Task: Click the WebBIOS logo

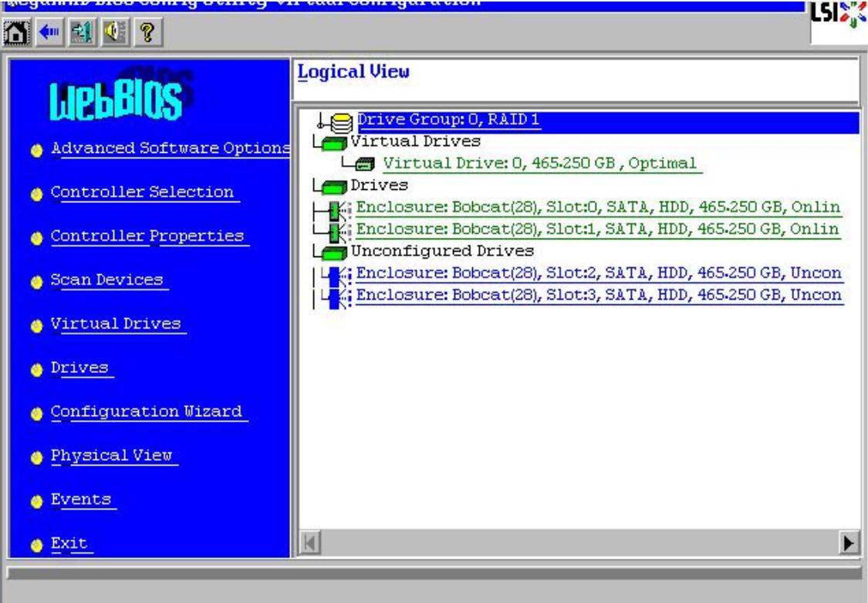Action: [x=121, y=94]
